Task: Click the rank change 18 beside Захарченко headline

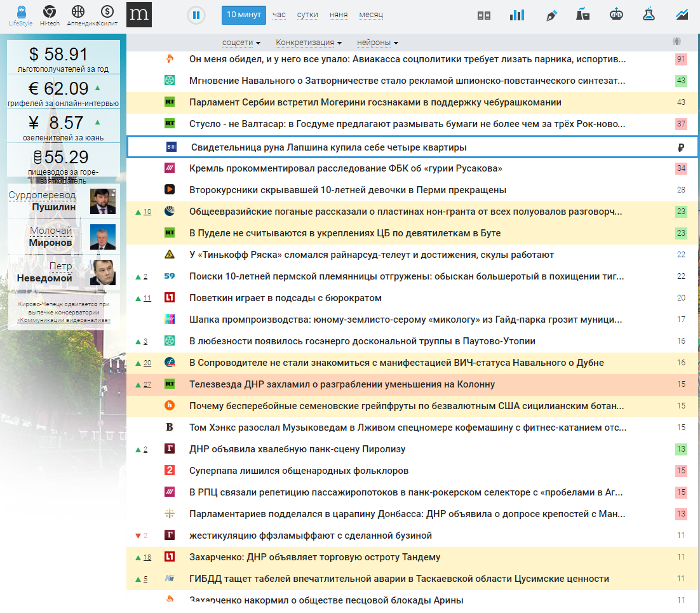Action: (x=147, y=557)
